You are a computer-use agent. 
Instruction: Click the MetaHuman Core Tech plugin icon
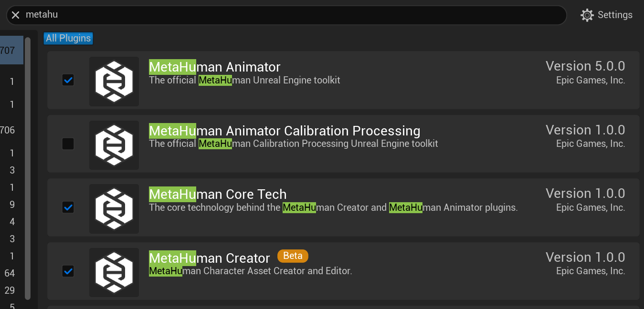click(x=114, y=209)
